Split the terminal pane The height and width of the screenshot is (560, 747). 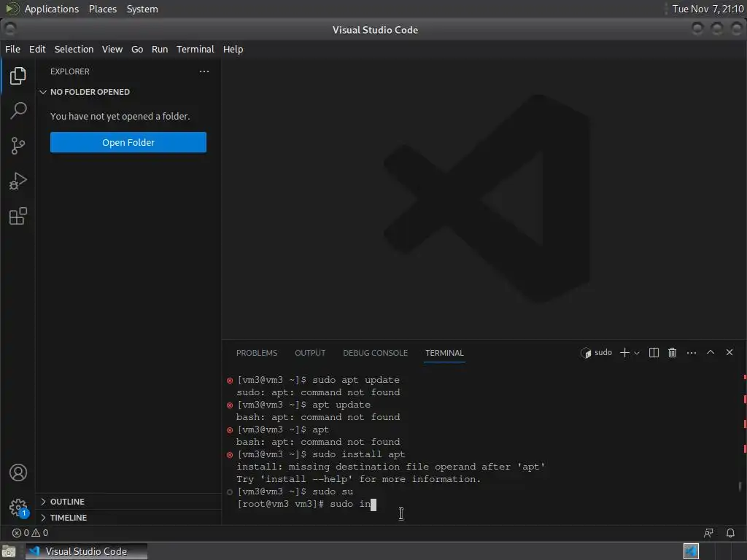[654, 353]
